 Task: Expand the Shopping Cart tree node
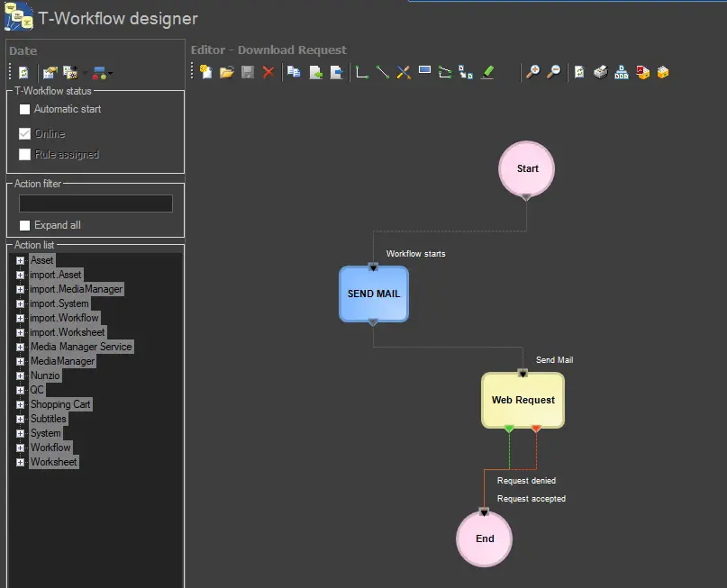(x=20, y=404)
